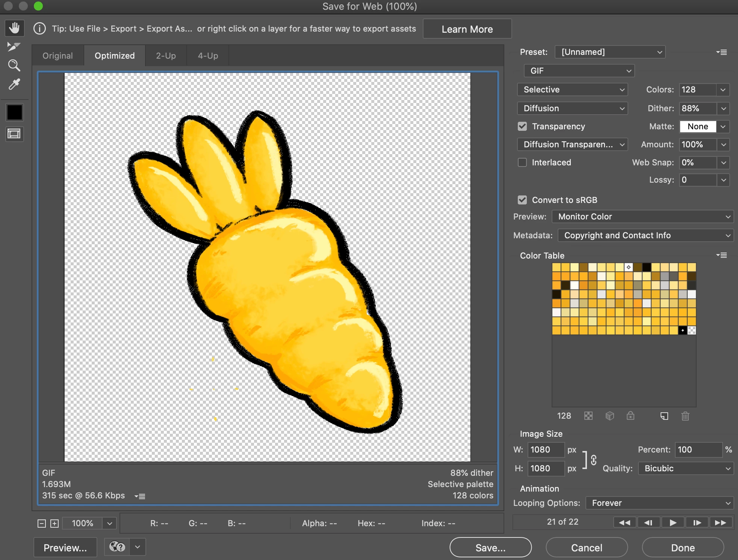This screenshot has width=738, height=560.
Task: Toggle slices visibility icon
Action: 14,134
